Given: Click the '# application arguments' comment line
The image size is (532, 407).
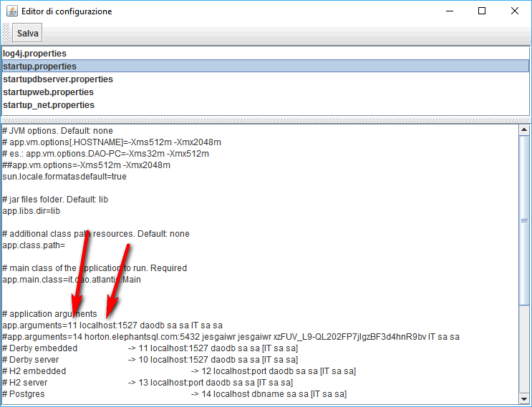Looking at the screenshot, I should [x=49, y=314].
